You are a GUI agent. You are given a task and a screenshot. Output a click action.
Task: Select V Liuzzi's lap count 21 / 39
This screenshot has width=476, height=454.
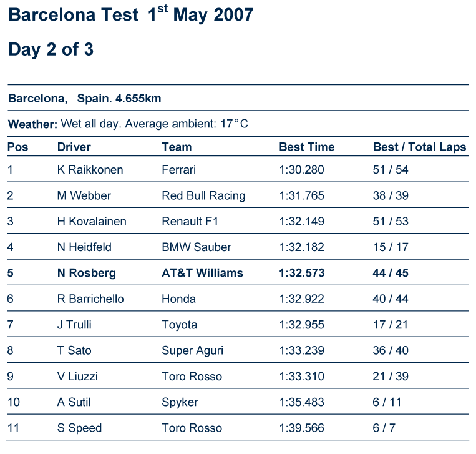coord(391,377)
